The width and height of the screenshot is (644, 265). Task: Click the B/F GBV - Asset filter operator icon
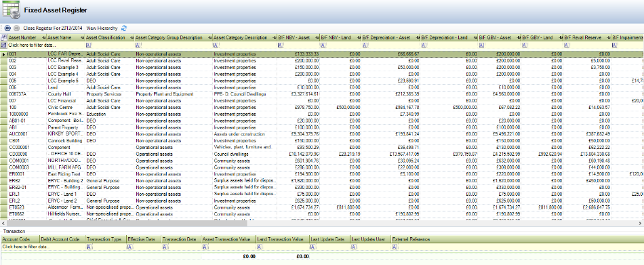pyautogui.click(x=482, y=45)
